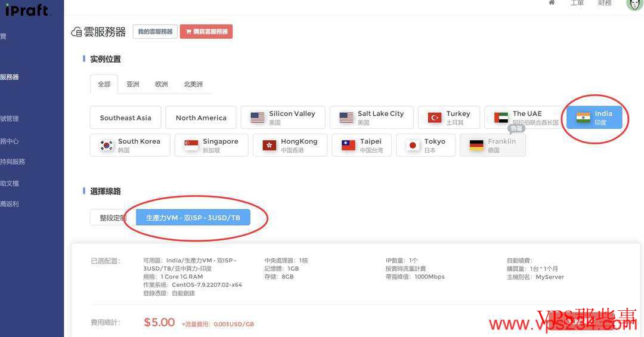Click the UAE flag icon
Screen dimensions: 644x337
pos(501,118)
